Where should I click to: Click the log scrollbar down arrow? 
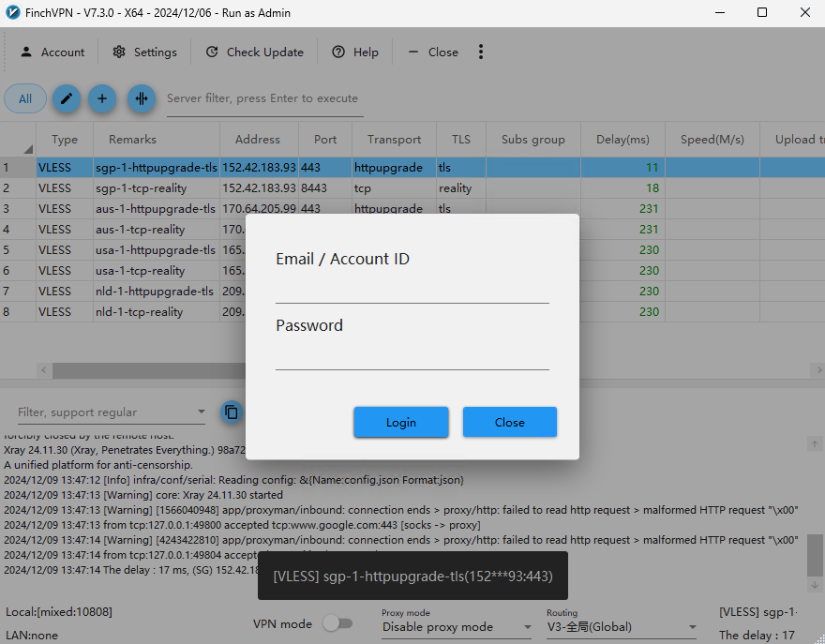click(815, 585)
